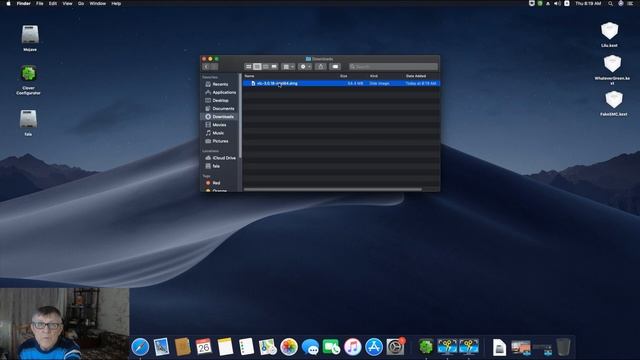
Task: Open Maps from the Dock
Action: pos(267,347)
